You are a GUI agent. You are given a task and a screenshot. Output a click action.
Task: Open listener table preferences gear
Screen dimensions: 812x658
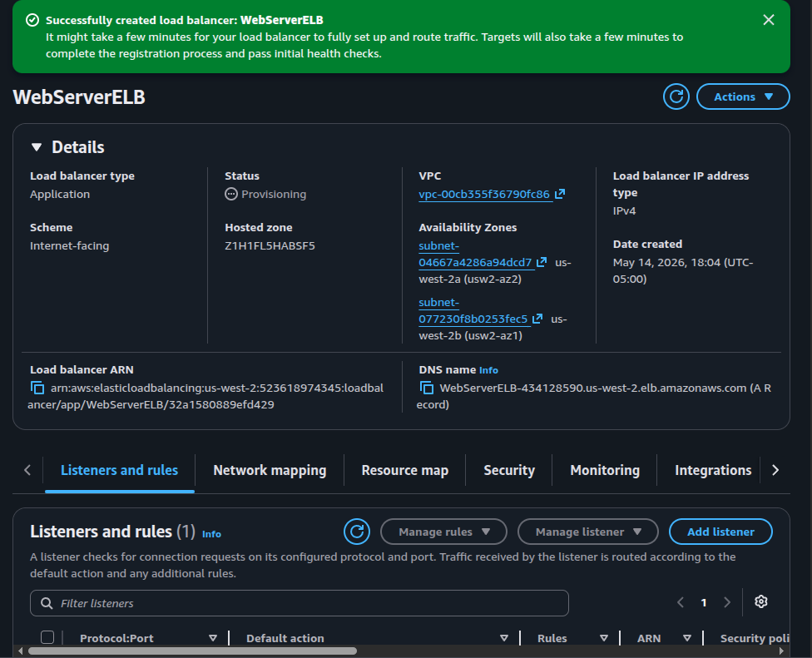[760, 601]
